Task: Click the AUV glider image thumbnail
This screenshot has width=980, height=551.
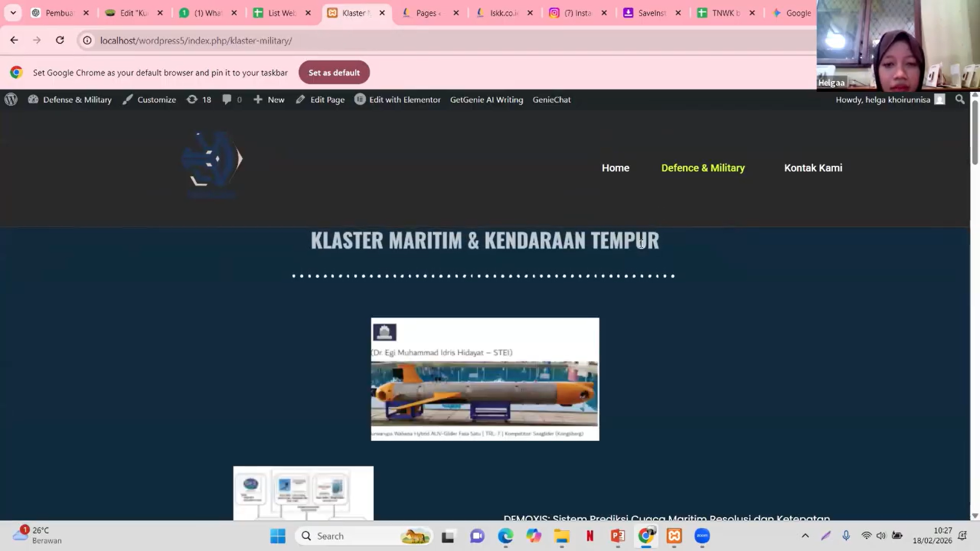Action: click(x=485, y=379)
